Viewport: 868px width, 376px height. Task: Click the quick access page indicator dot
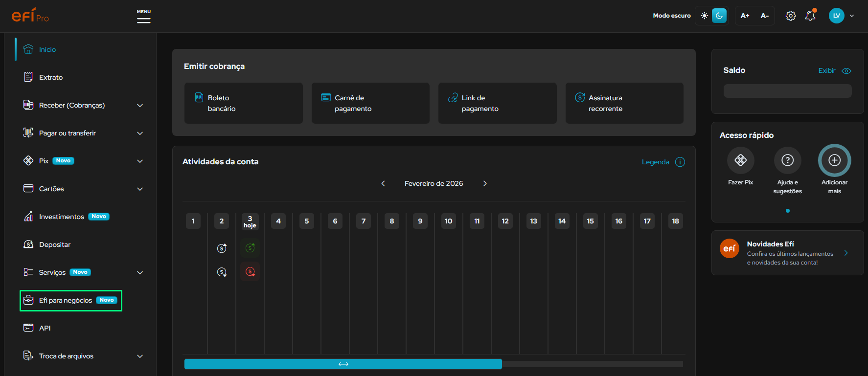point(787,211)
